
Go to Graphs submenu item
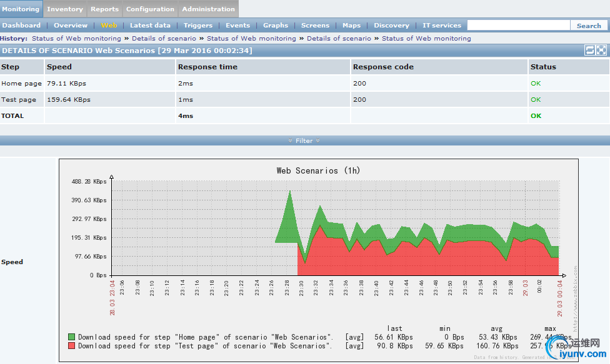coord(276,26)
